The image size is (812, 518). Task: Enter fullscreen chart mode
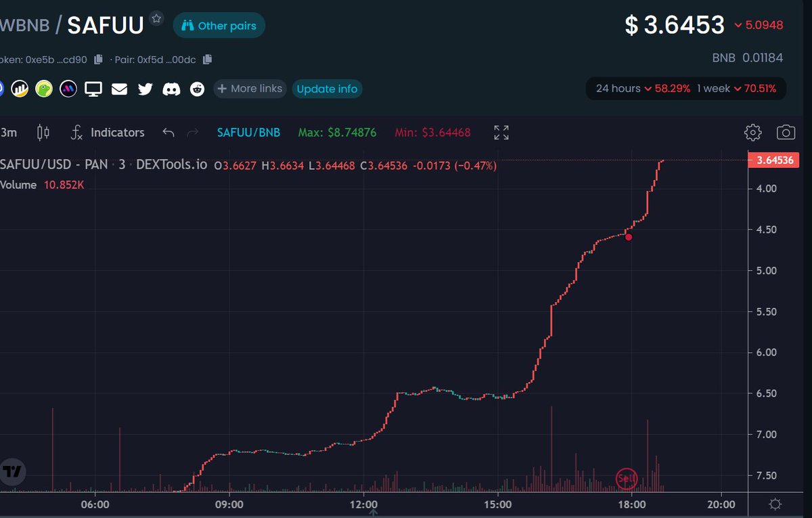(x=501, y=132)
